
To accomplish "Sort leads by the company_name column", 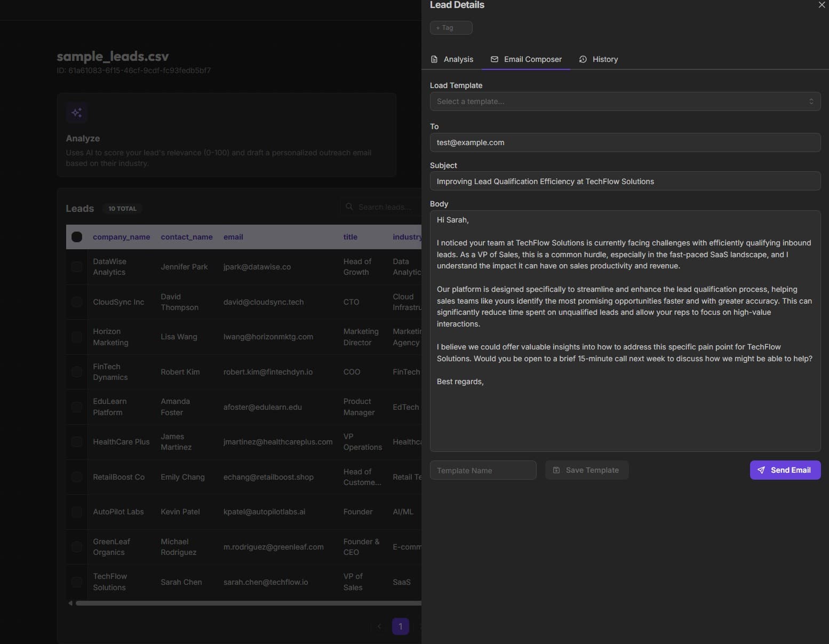I will click(122, 237).
